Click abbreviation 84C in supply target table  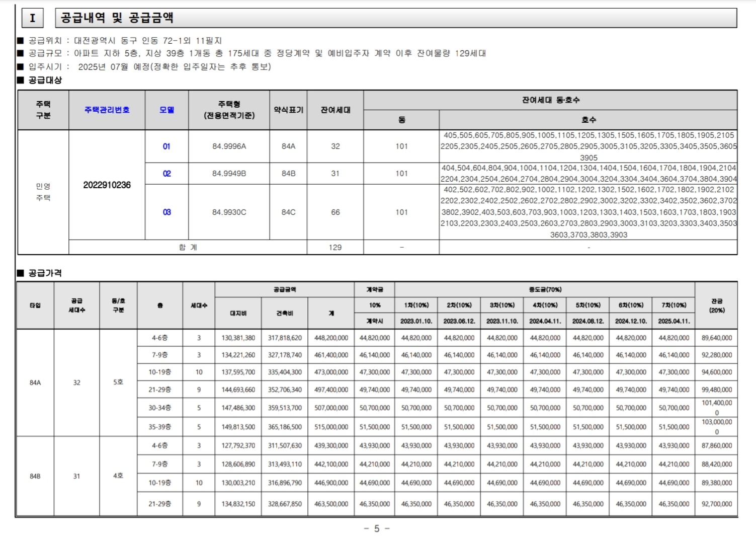pyautogui.click(x=288, y=212)
